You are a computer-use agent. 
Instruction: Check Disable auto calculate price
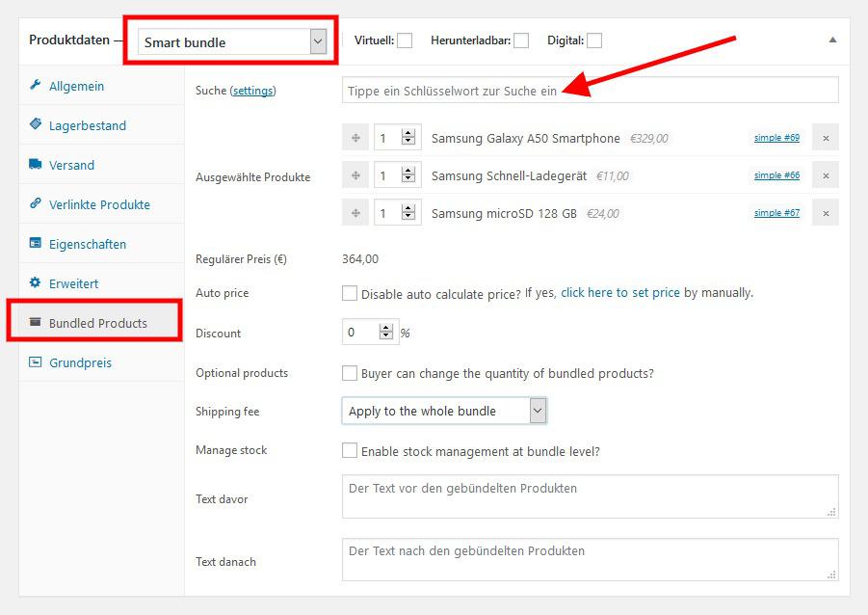350,293
